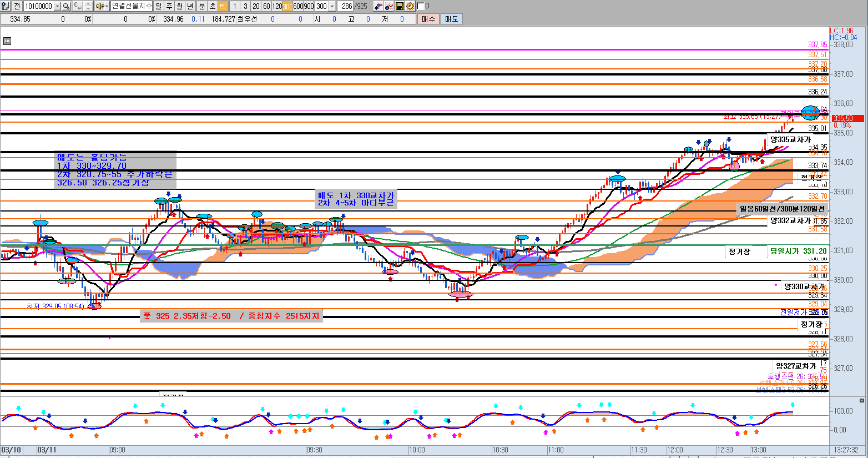Select the 월 (monthly) period button
The width and height of the screenshot is (868, 458).
pos(180,6)
